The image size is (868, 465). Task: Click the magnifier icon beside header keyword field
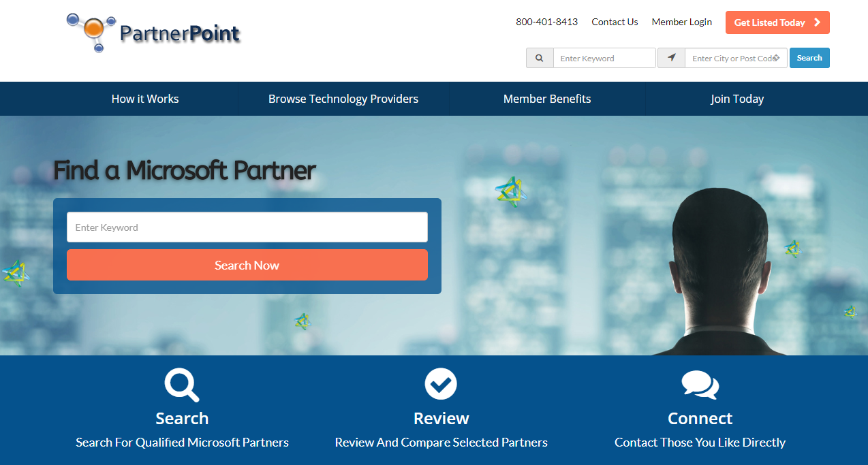540,58
